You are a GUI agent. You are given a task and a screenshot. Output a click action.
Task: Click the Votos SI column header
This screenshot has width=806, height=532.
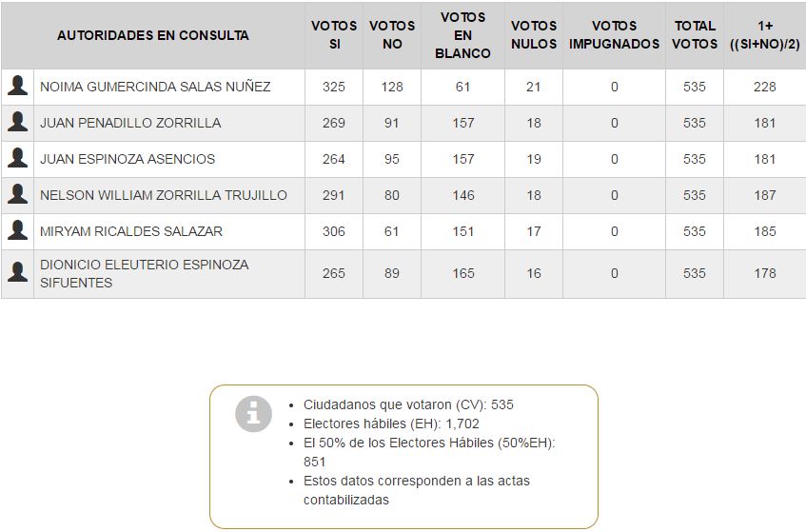(334, 35)
